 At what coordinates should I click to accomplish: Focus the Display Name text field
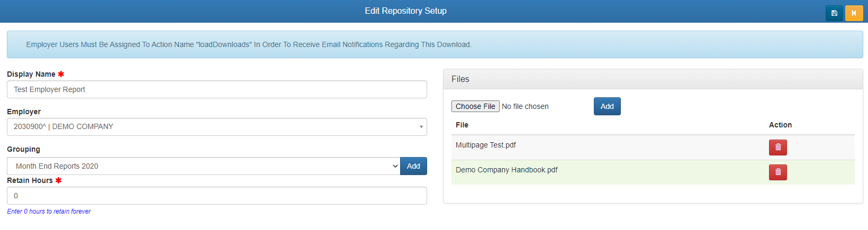216,89
